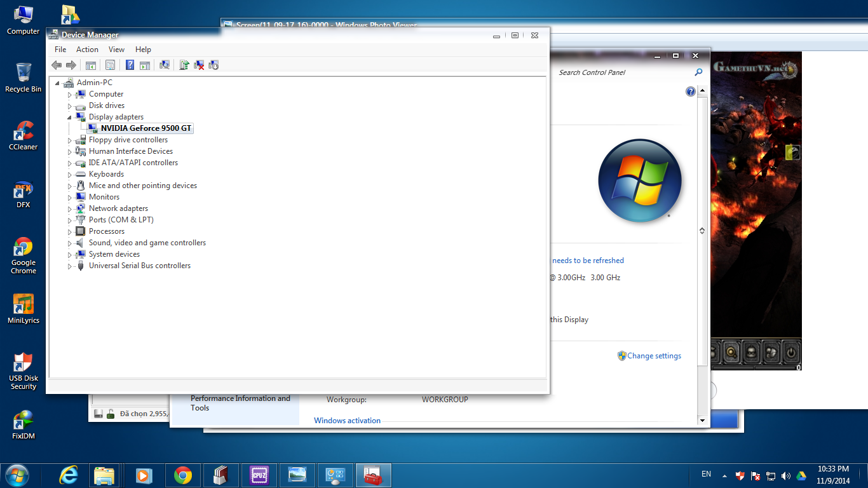The width and height of the screenshot is (868, 488).
Task: Expand the IDE ATA/ATAPI controllers category
Action: point(70,163)
